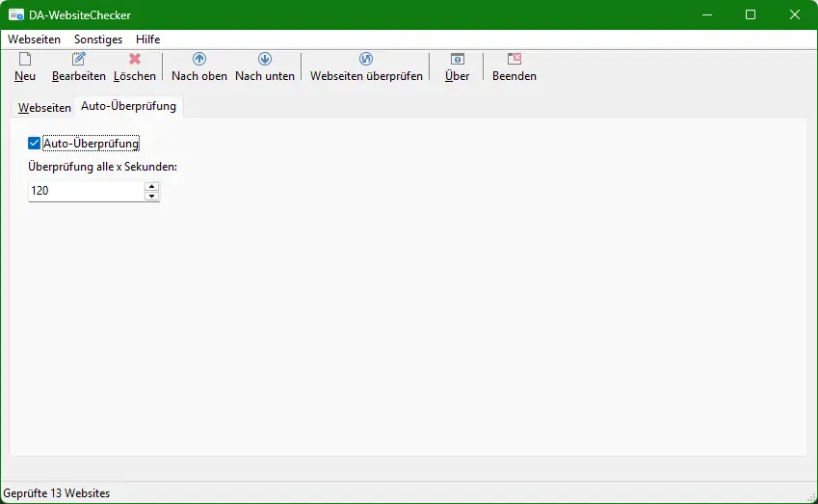The height and width of the screenshot is (504, 818).
Task: Click the Auto-Überprüfung checkbox label text
Action: point(92,144)
